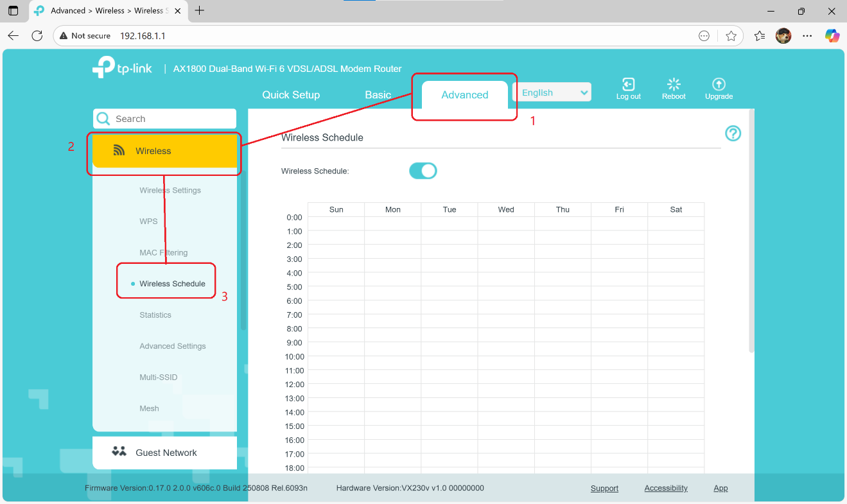Open the English language dropdown
The height and width of the screenshot is (504, 847).
pos(552,92)
